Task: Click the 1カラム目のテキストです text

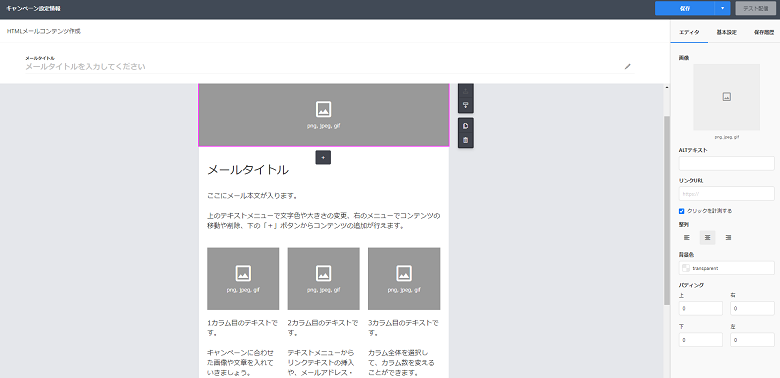Action: pyautogui.click(x=242, y=328)
